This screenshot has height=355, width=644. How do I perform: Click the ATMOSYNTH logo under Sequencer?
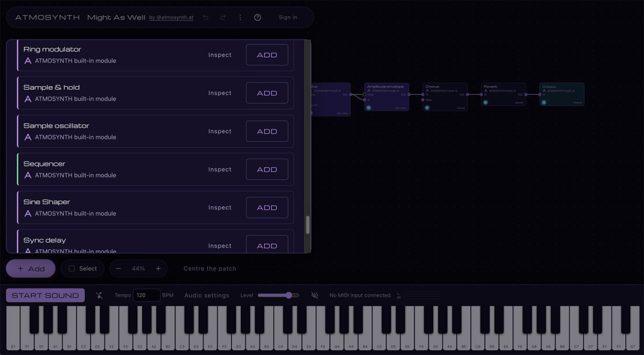click(x=28, y=175)
